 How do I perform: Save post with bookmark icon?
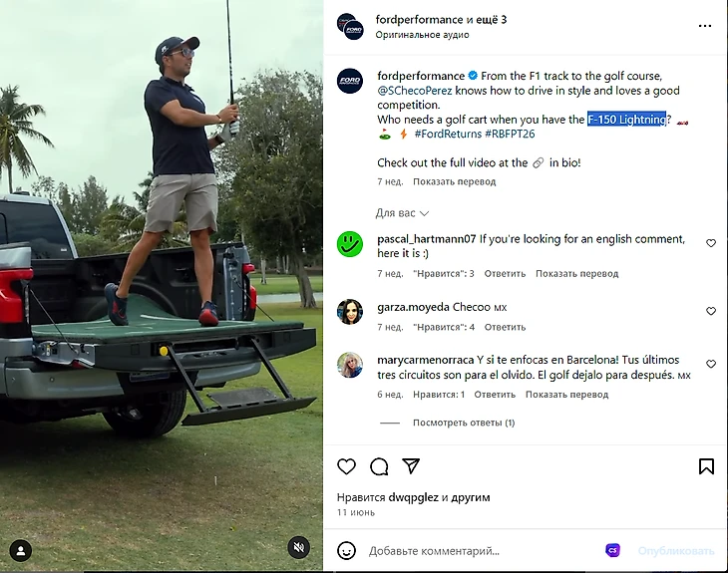point(706,466)
